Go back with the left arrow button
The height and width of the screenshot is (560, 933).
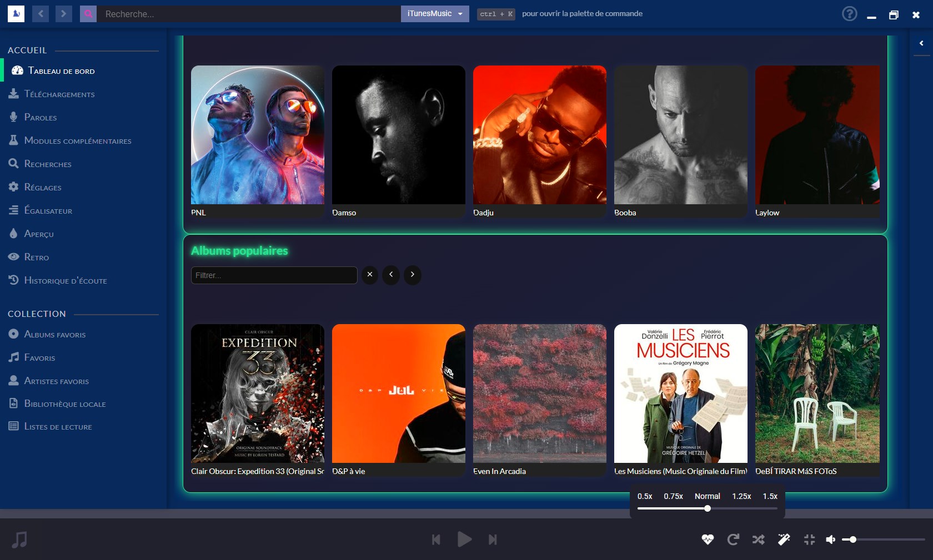point(41,14)
